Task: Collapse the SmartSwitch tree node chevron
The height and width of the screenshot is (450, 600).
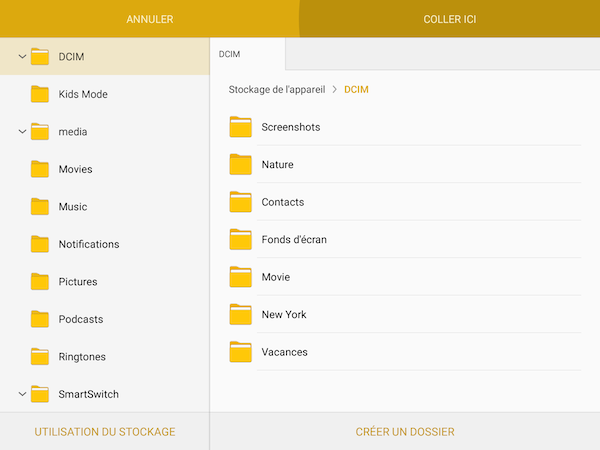Action: coord(22,394)
